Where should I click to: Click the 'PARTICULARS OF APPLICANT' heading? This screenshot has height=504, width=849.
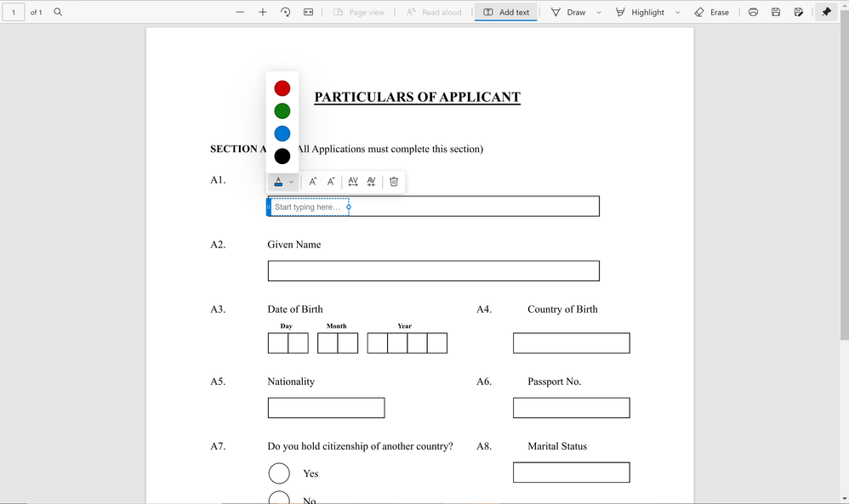tap(418, 98)
